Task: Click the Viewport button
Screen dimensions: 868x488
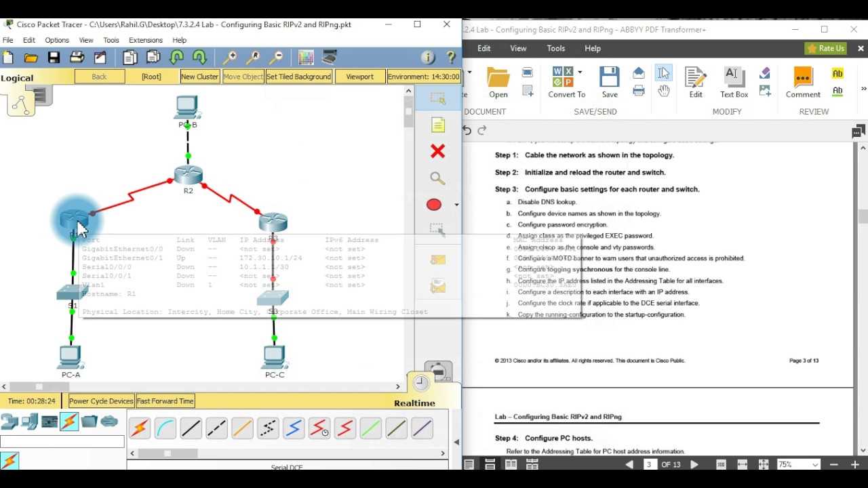Action: pyautogui.click(x=359, y=77)
